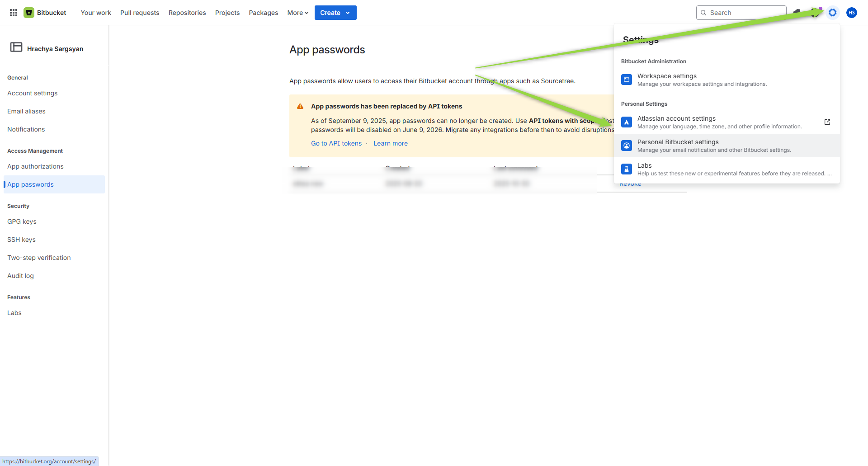Open the app switcher grid icon
The image size is (868, 466).
click(14, 13)
